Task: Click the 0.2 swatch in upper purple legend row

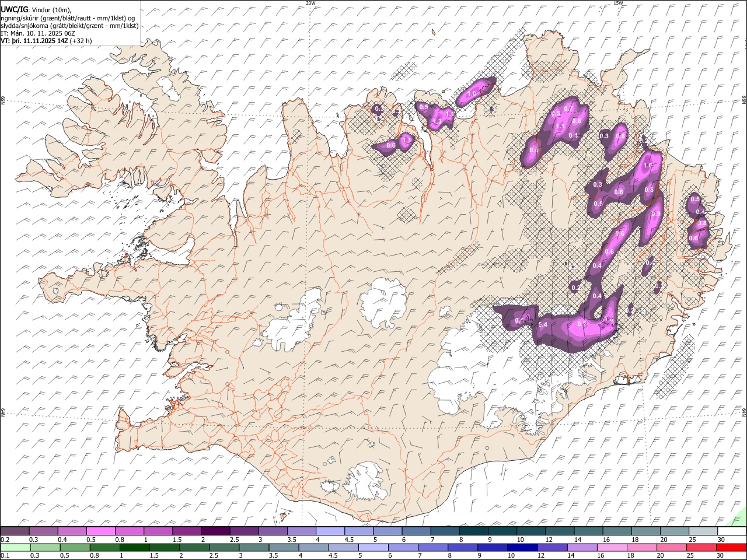Action: click(15, 531)
